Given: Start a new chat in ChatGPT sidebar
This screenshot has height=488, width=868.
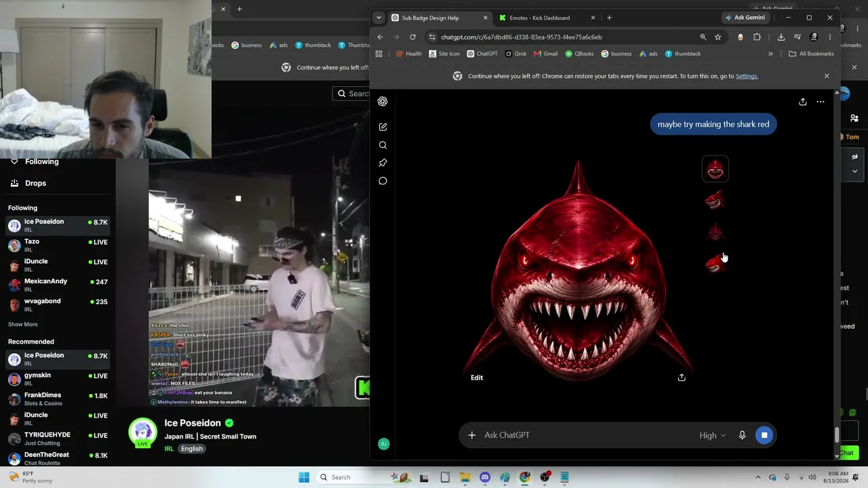Looking at the screenshot, I should pyautogui.click(x=382, y=127).
